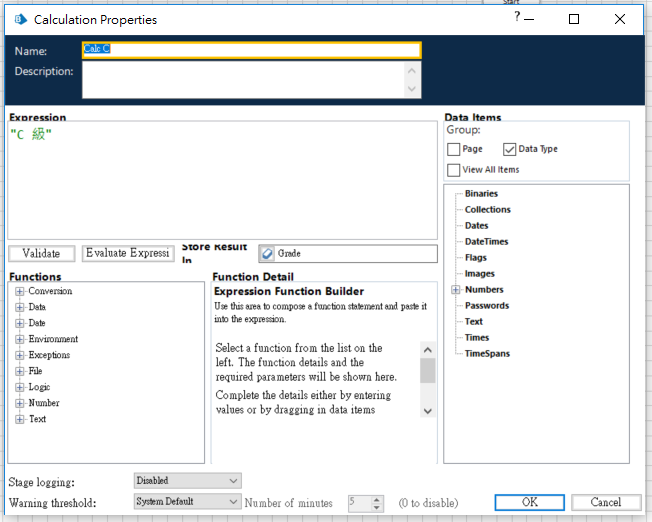This screenshot has height=522, width=652.
Task: Expand the Conversion functions node
Action: click(20, 291)
